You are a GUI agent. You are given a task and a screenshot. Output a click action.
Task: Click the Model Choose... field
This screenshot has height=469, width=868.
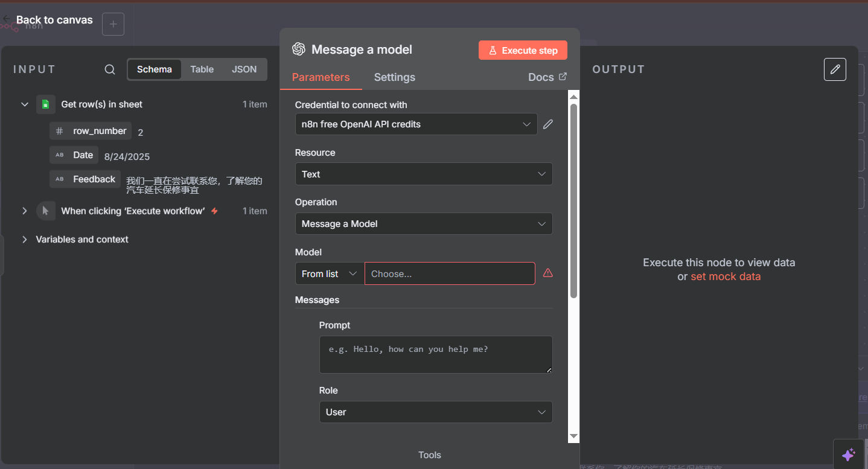(x=450, y=273)
